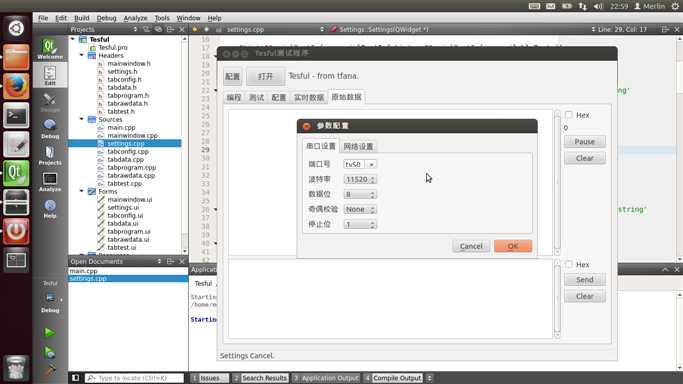Open the 数据位 data bits dropdown

(360, 194)
